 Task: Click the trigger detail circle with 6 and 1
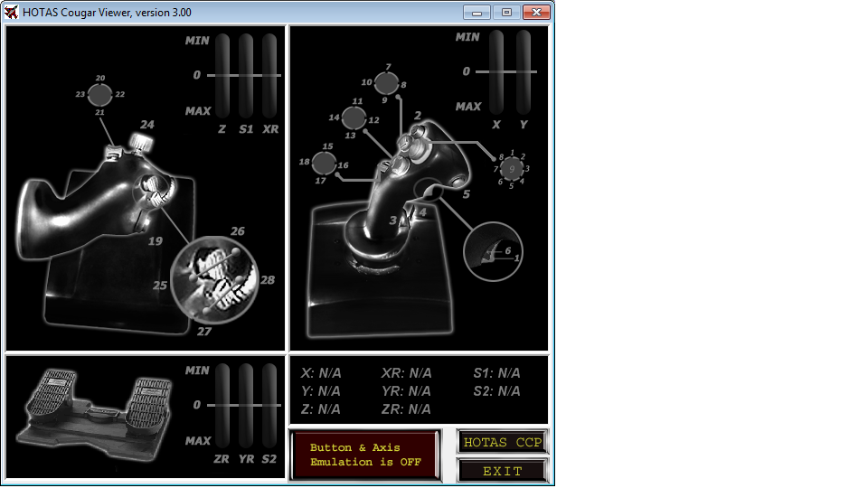tap(493, 252)
